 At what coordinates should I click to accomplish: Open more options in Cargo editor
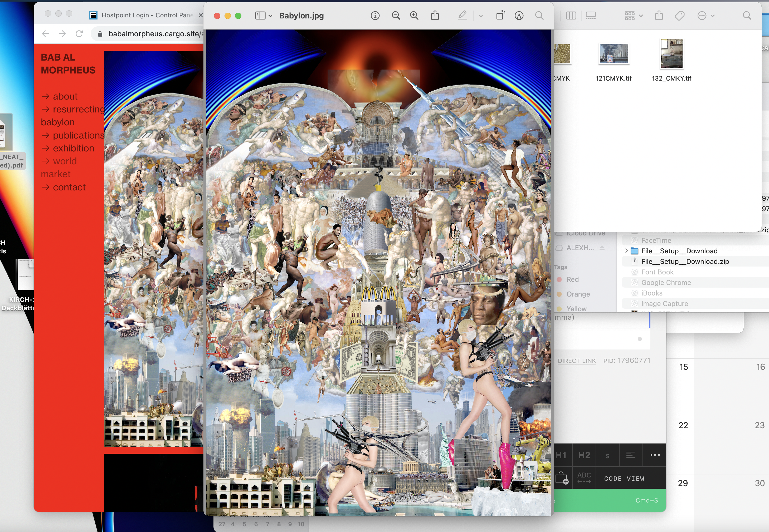[x=655, y=455]
